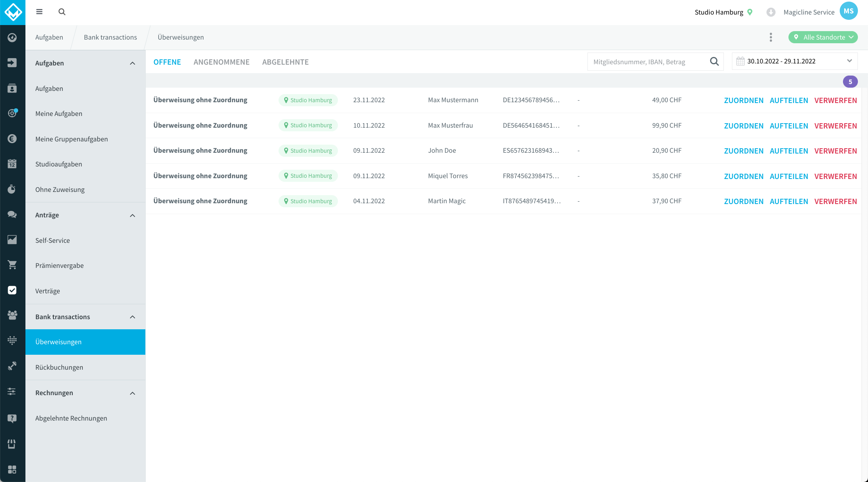Click ZUORDNEN for Miquel Torres
This screenshot has height=482, width=868.
744,176
